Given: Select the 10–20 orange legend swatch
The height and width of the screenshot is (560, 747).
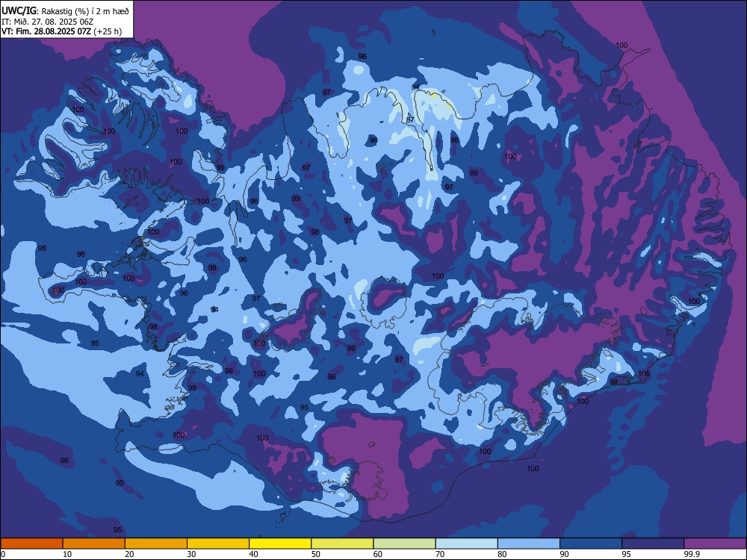Looking at the screenshot, I should point(94,544).
